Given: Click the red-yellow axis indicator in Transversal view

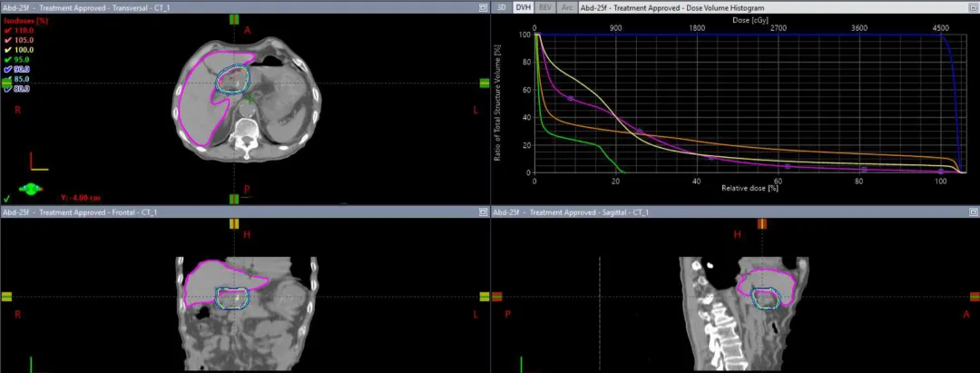Looking at the screenshot, I should (38, 162).
